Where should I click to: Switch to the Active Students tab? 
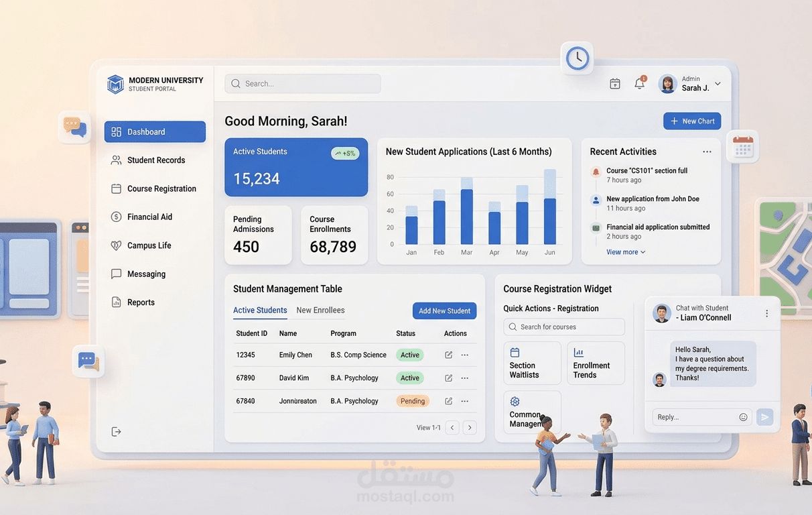point(260,310)
